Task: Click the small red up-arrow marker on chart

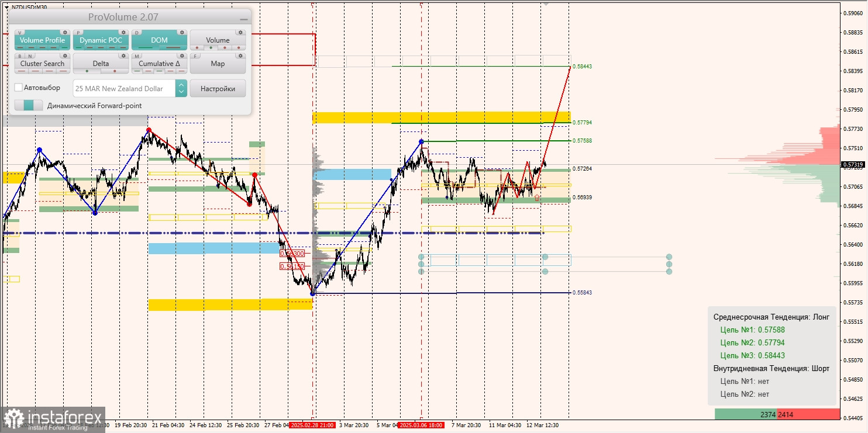Action: [x=537, y=198]
